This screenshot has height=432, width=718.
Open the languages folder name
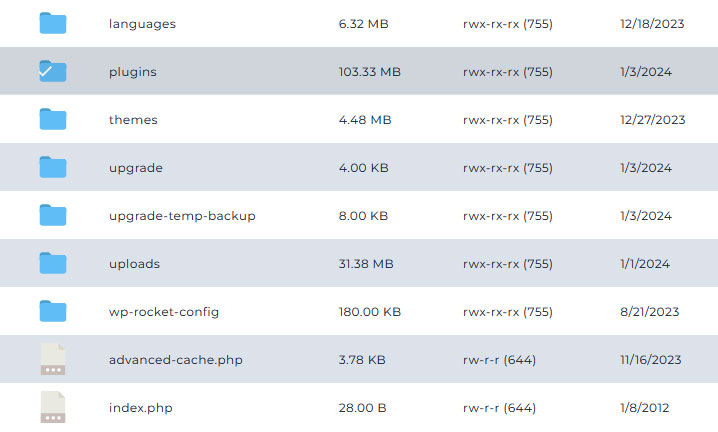[142, 24]
